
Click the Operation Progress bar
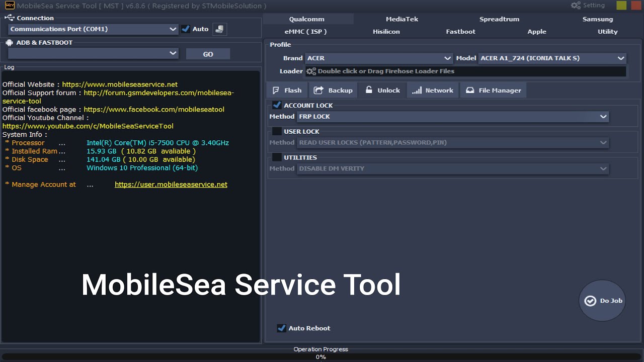320,357
